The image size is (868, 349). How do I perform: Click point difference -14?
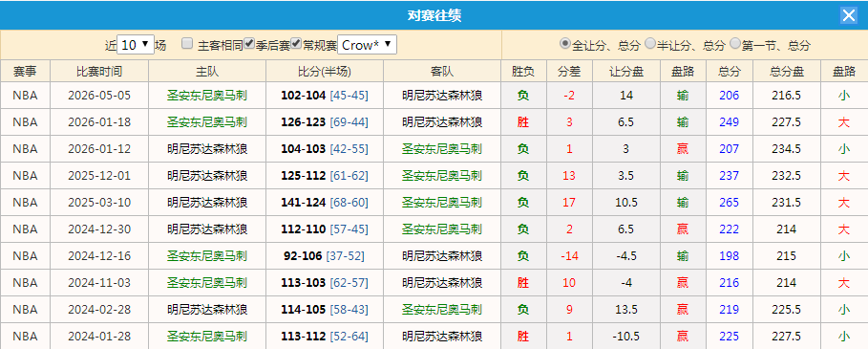(x=569, y=256)
